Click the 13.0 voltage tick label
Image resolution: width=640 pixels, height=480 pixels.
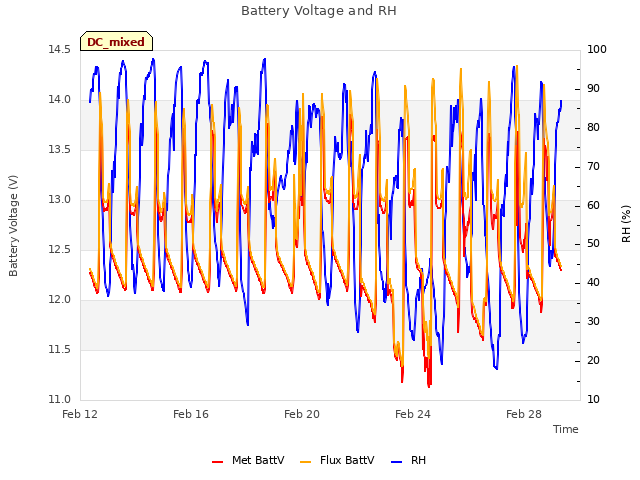[x=59, y=200]
